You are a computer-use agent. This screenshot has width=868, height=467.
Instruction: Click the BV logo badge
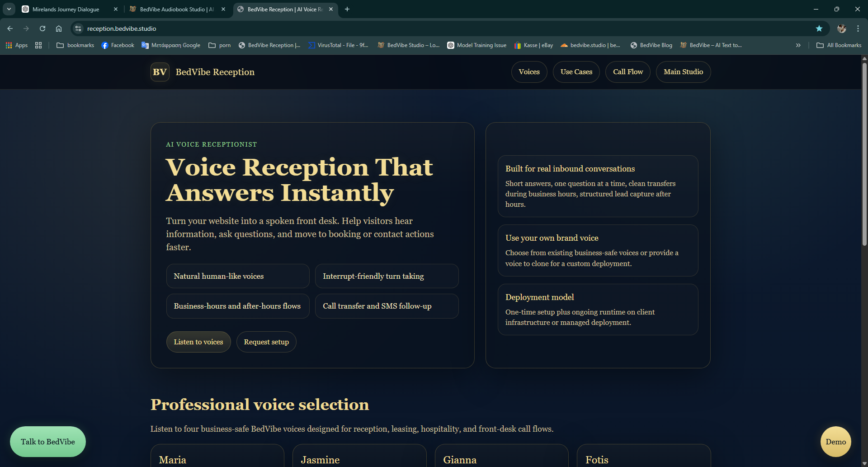tap(160, 72)
